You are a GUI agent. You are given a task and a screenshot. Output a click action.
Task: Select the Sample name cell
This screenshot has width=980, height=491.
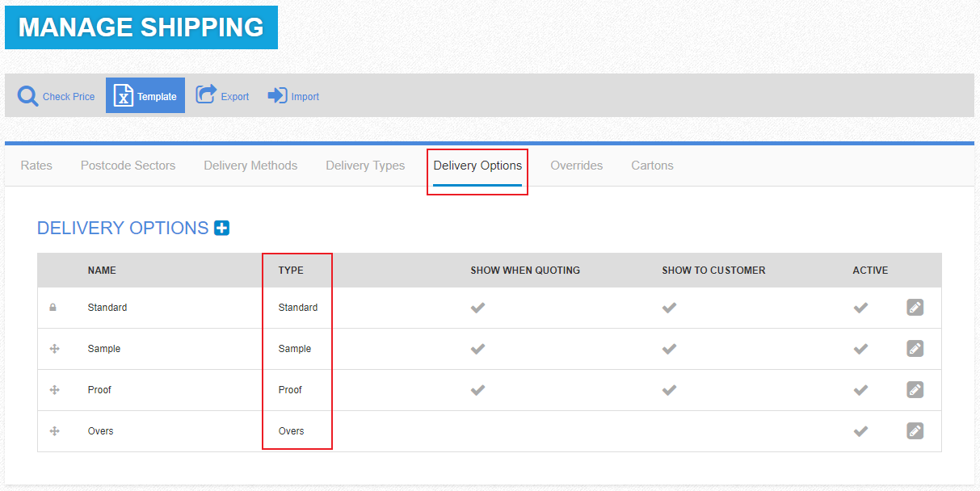[104, 349]
